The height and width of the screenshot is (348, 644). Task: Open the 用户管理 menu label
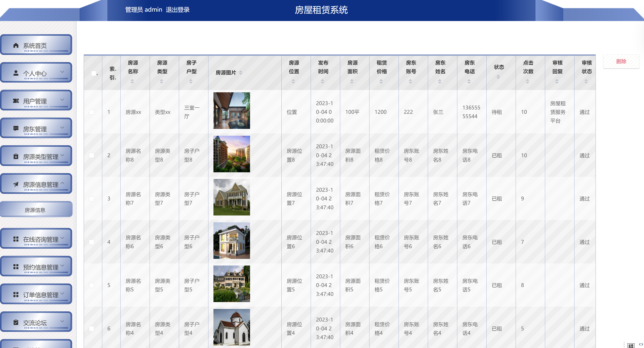(35, 101)
